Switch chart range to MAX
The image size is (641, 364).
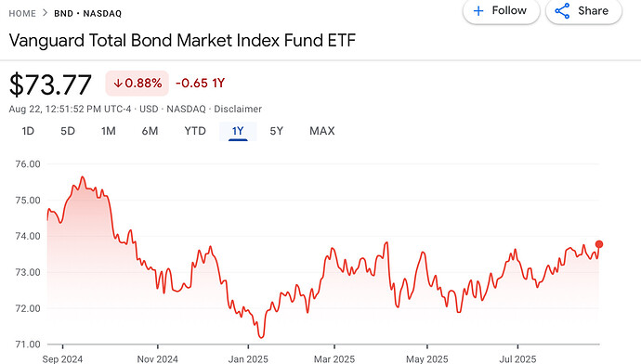coord(322,131)
